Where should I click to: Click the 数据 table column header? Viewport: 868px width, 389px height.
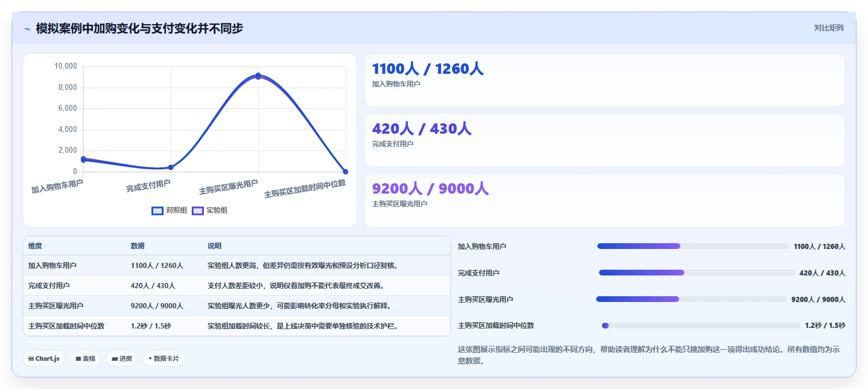(138, 246)
